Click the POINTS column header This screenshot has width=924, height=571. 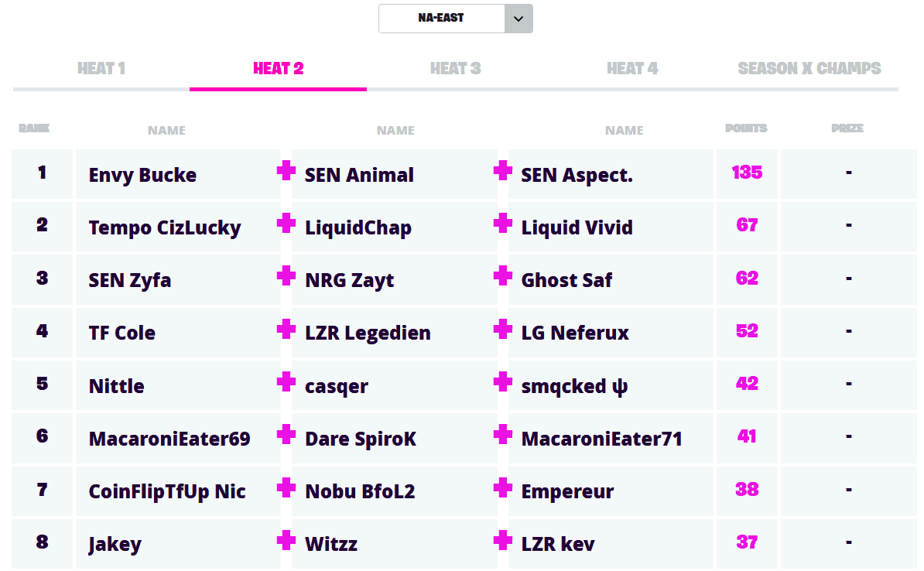746,128
